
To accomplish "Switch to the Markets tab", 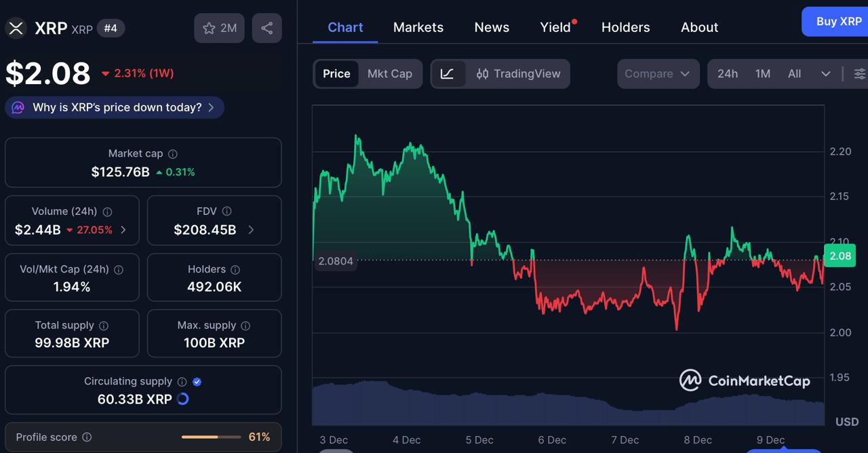I will tap(418, 27).
